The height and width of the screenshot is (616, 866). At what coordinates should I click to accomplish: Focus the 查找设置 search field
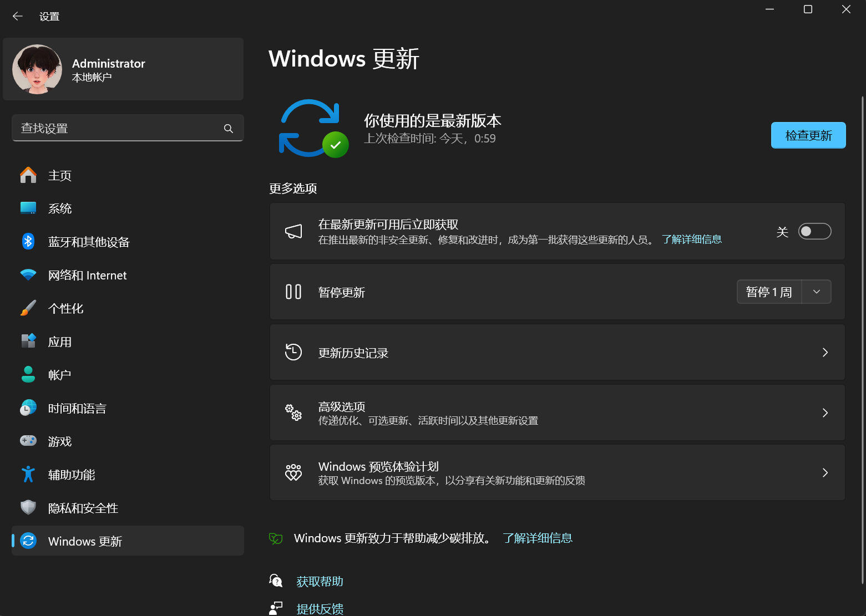click(x=128, y=128)
